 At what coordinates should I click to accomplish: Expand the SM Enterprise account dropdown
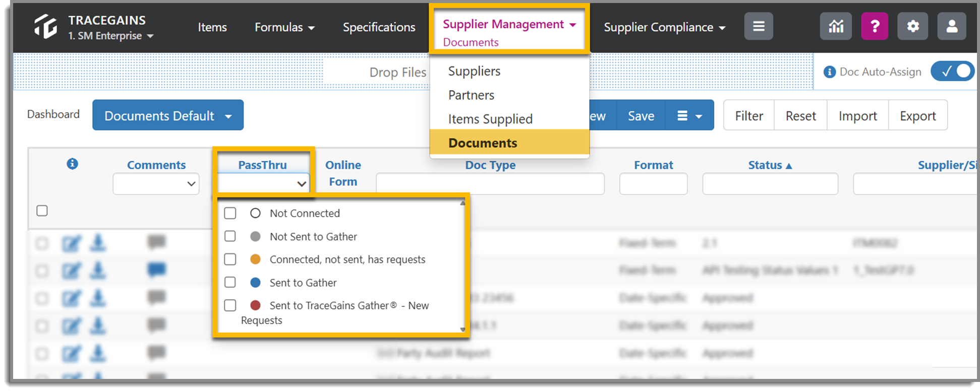(x=111, y=36)
